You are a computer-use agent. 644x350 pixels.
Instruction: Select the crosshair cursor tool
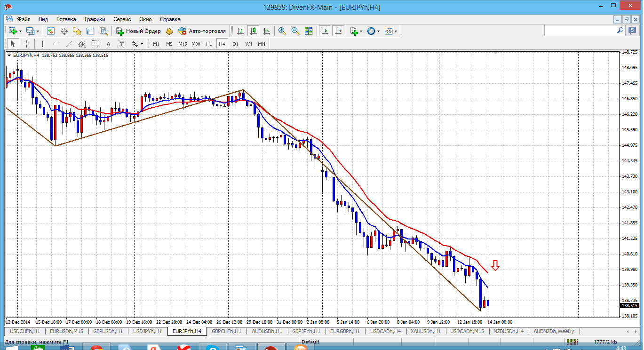point(27,44)
